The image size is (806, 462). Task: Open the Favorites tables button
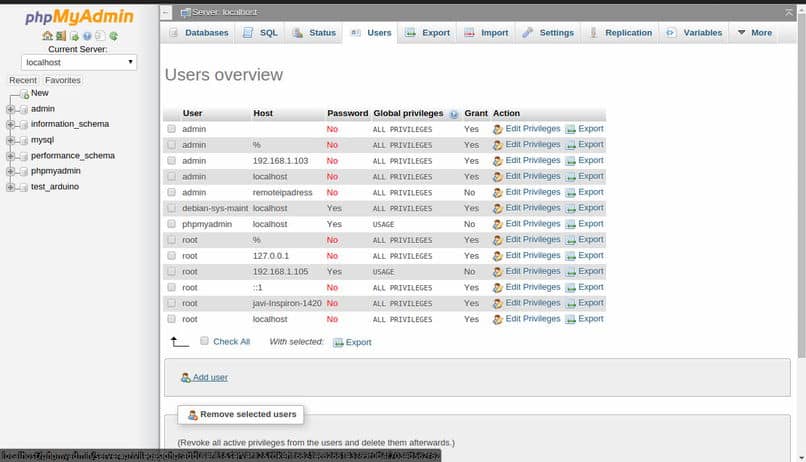coord(63,80)
